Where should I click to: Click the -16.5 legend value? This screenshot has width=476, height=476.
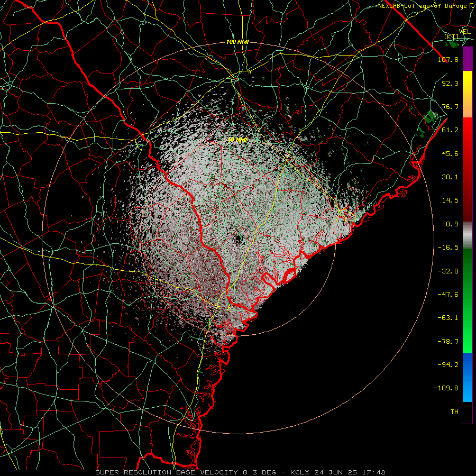pyautogui.click(x=448, y=248)
